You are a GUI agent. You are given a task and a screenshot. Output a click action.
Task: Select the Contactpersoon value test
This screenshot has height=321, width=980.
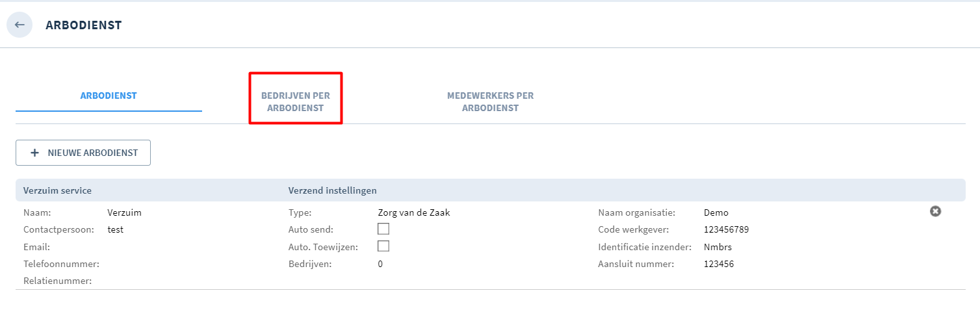115,229
